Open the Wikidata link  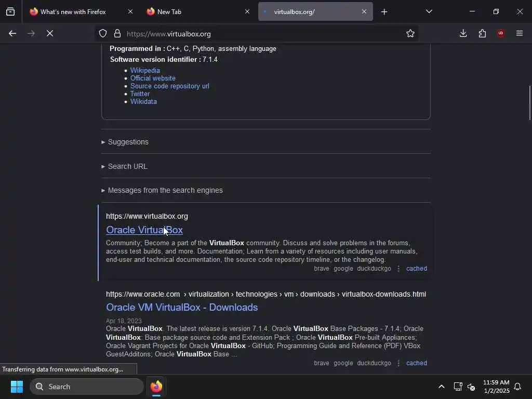pos(143,101)
